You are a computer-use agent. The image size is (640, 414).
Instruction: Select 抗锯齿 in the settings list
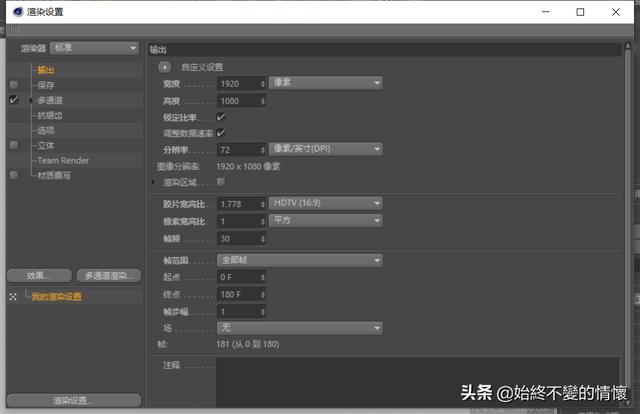(x=50, y=116)
